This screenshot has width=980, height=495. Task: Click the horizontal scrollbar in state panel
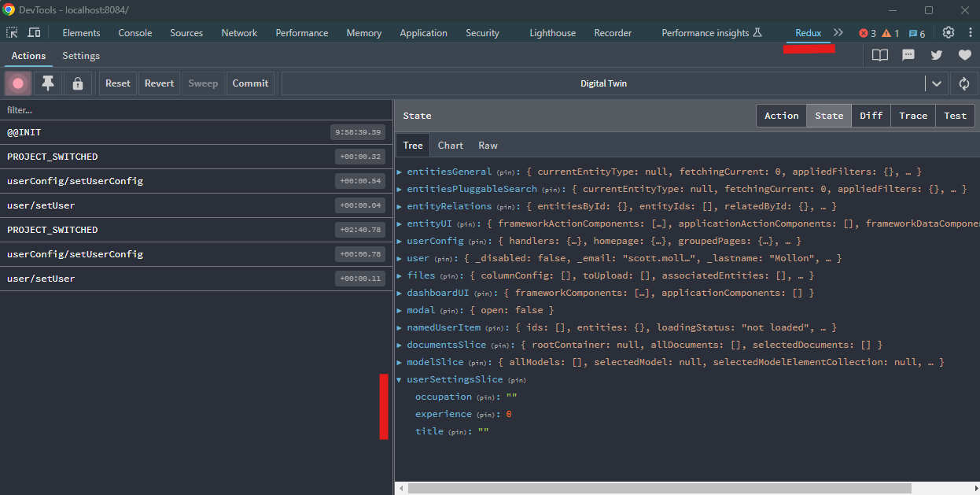point(659,488)
